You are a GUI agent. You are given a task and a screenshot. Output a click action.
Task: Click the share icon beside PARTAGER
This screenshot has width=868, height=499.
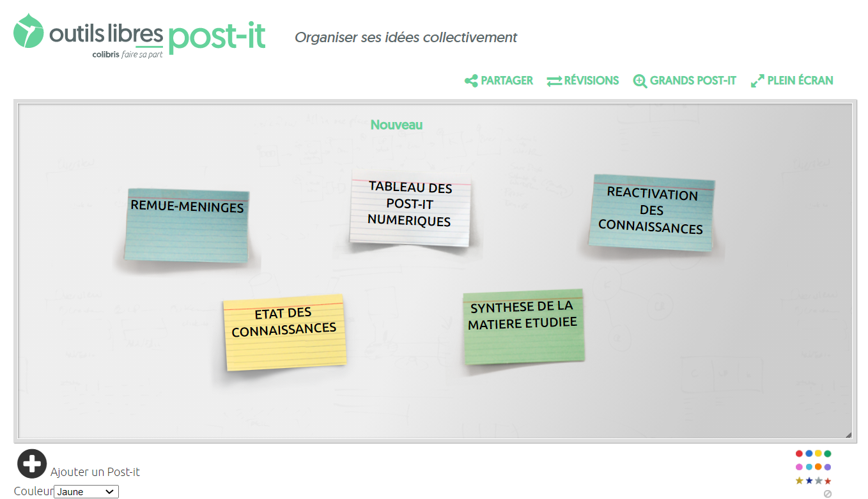click(471, 81)
